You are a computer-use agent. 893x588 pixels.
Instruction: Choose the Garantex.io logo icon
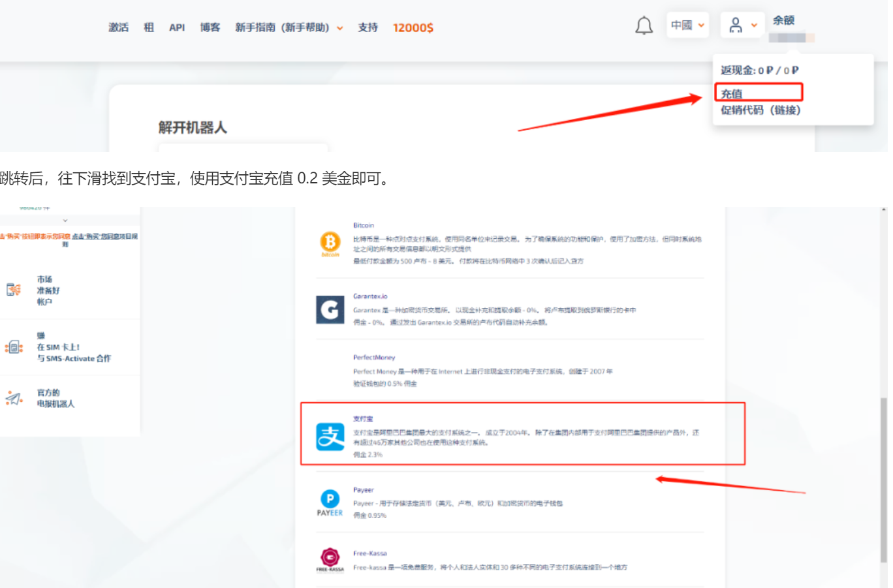[x=330, y=309]
